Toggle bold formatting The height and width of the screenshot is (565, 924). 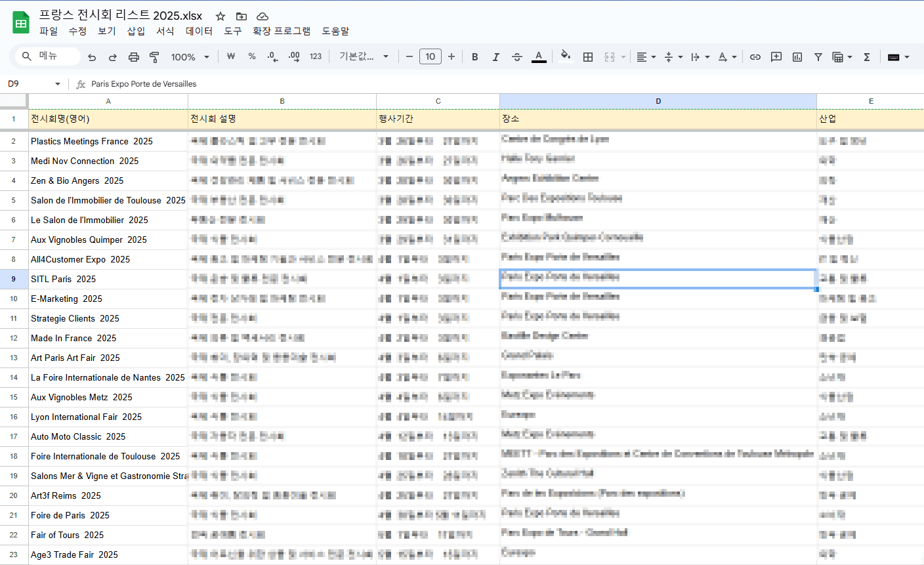click(475, 57)
